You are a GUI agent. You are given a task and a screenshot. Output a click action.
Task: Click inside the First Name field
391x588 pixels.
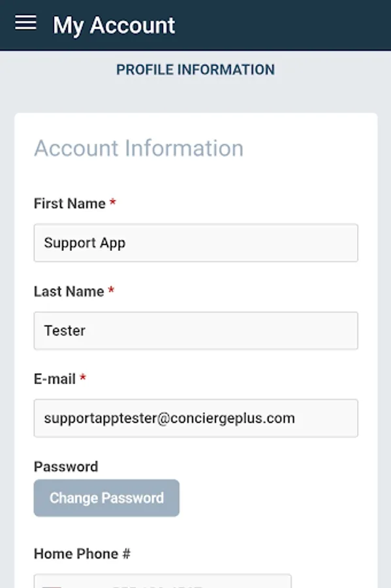click(195, 242)
